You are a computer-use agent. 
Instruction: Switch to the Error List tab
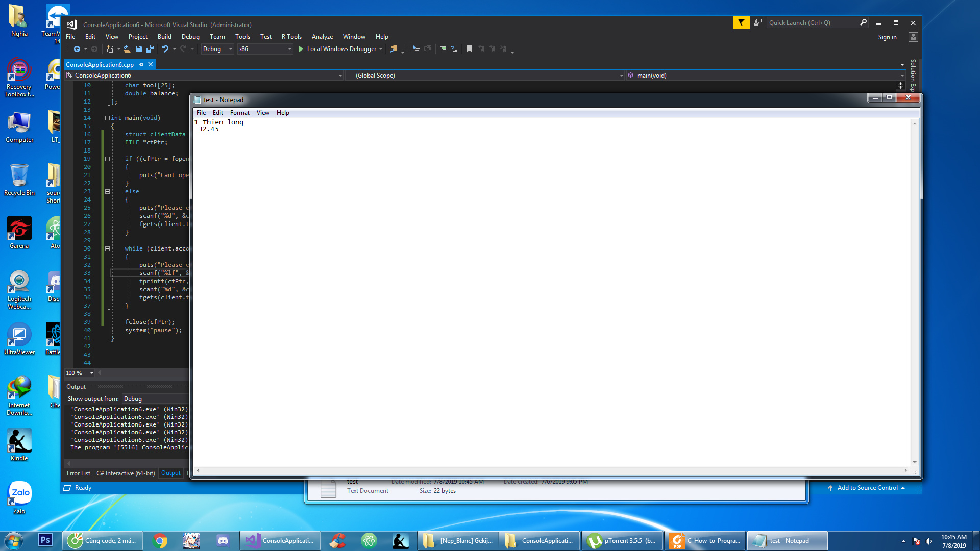[x=78, y=473]
